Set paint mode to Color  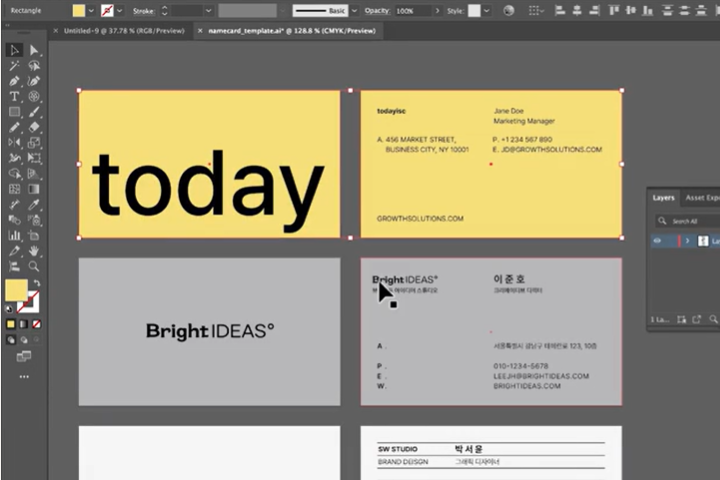point(11,324)
